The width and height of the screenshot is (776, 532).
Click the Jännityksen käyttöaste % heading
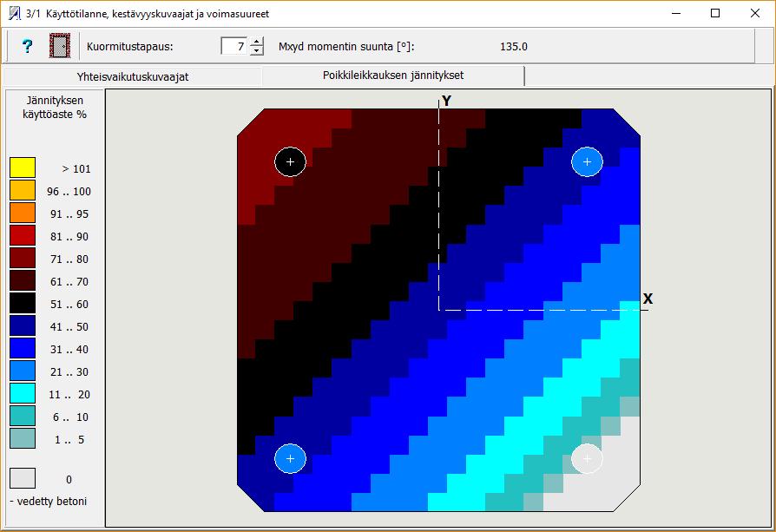(55, 107)
